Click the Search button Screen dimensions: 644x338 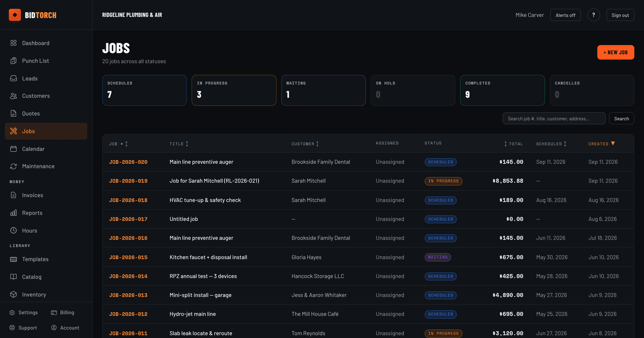pyautogui.click(x=621, y=119)
